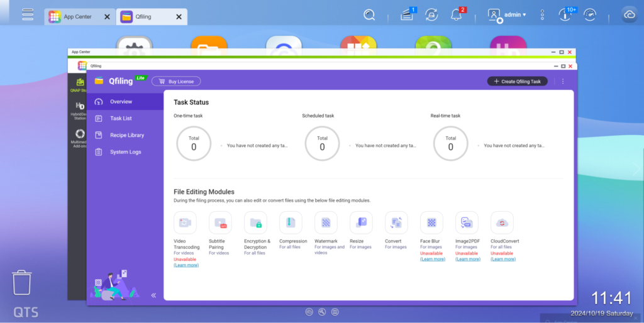Open the Encryption & Decryption module icon
This screenshot has height=323, width=644.
(255, 222)
